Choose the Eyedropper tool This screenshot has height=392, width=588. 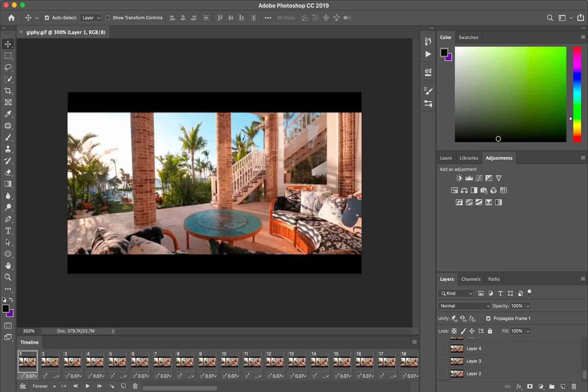point(8,114)
